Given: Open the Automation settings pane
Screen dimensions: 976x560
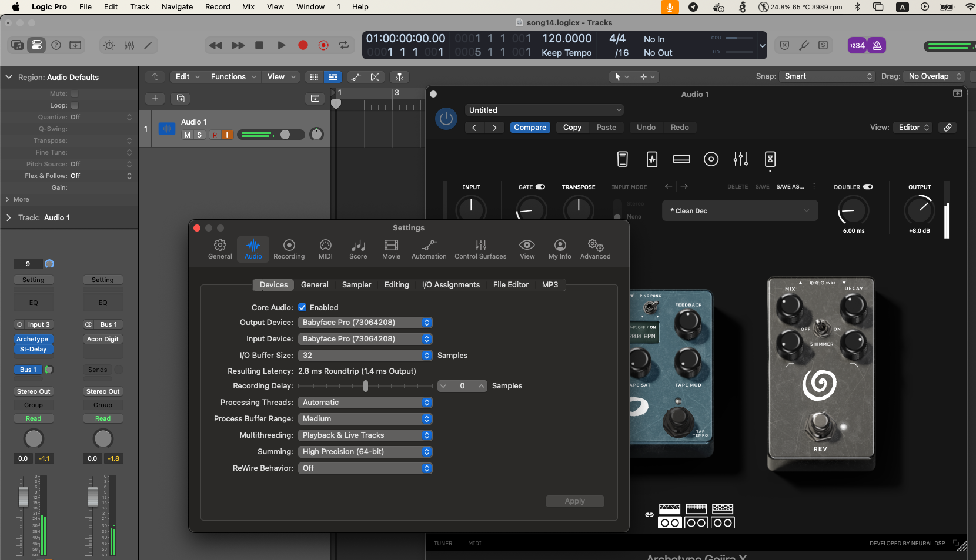Looking at the screenshot, I should pyautogui.click(x=429, y=249).
